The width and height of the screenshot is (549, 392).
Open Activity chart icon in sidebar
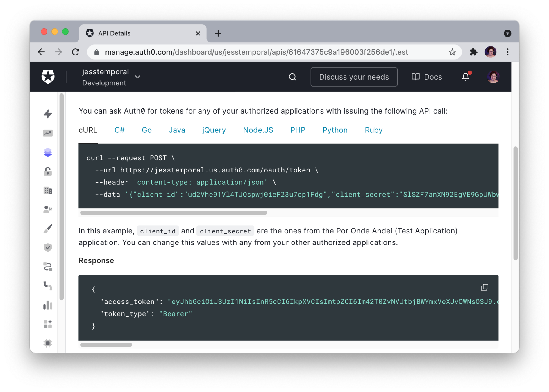click(48, 133)
